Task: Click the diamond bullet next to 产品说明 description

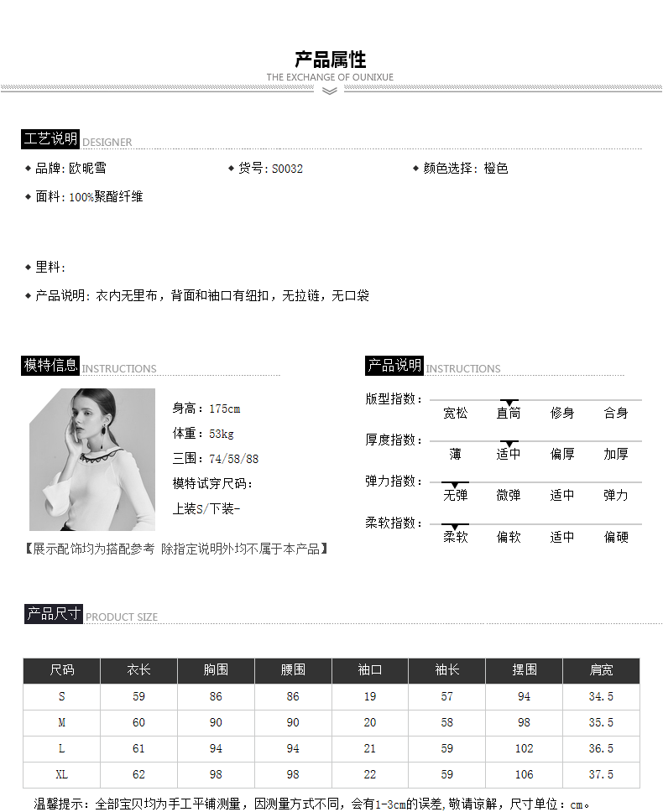Action: tap(29, 295)
